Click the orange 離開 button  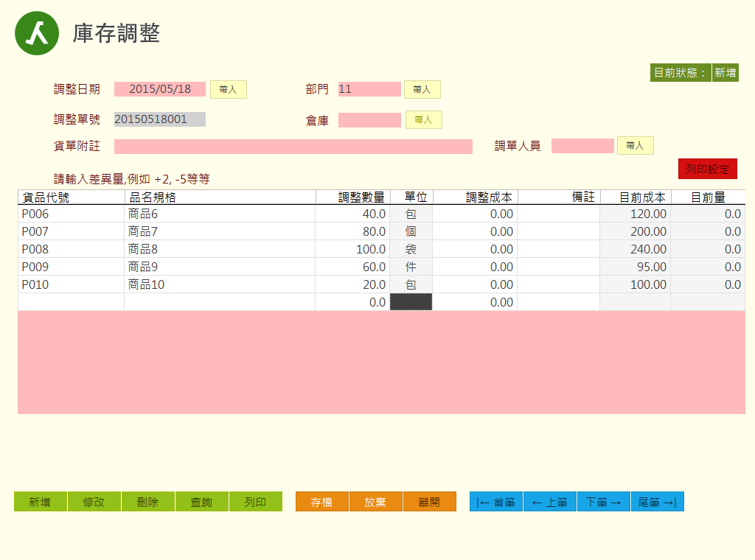(x=429, y=502)
